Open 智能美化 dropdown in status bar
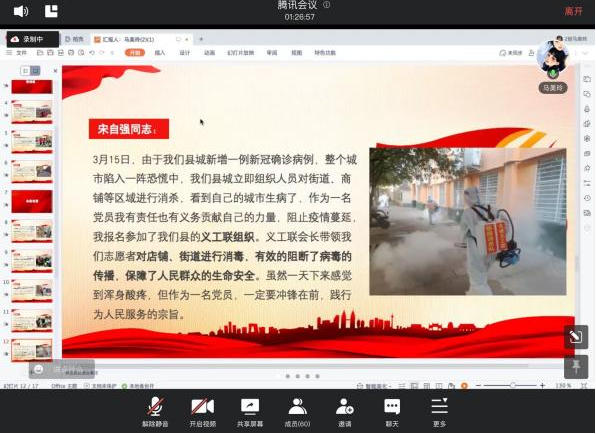 tap(374, 386)
